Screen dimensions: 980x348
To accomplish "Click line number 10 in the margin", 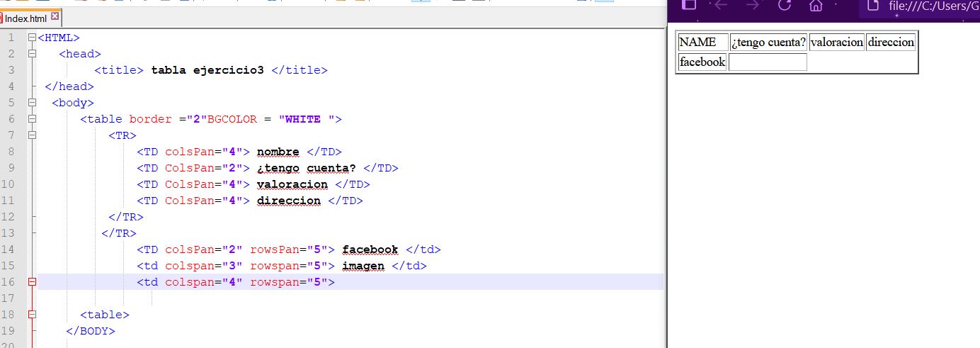I will [11, 184].
